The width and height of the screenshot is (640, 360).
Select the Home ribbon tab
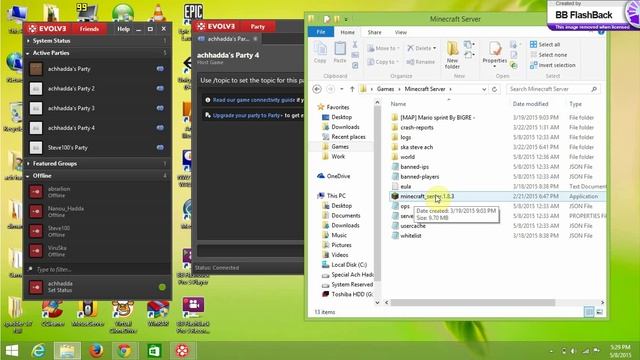tap(347, 32)
